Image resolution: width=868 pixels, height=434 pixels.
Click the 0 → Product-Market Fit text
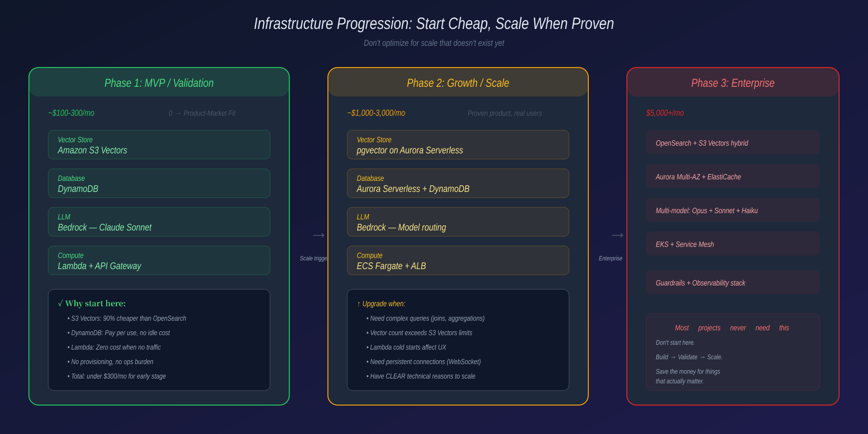(x=202, y=113)
